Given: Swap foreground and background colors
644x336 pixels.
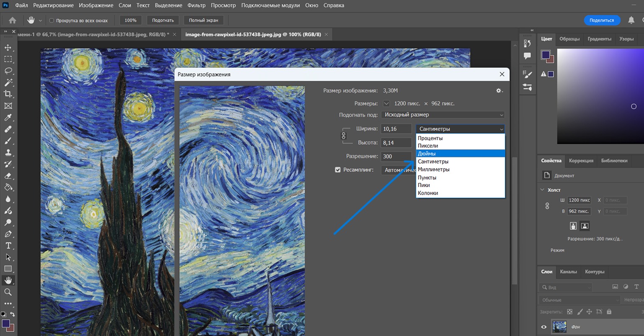Looking at the screenshot, I should pos(13,314).
